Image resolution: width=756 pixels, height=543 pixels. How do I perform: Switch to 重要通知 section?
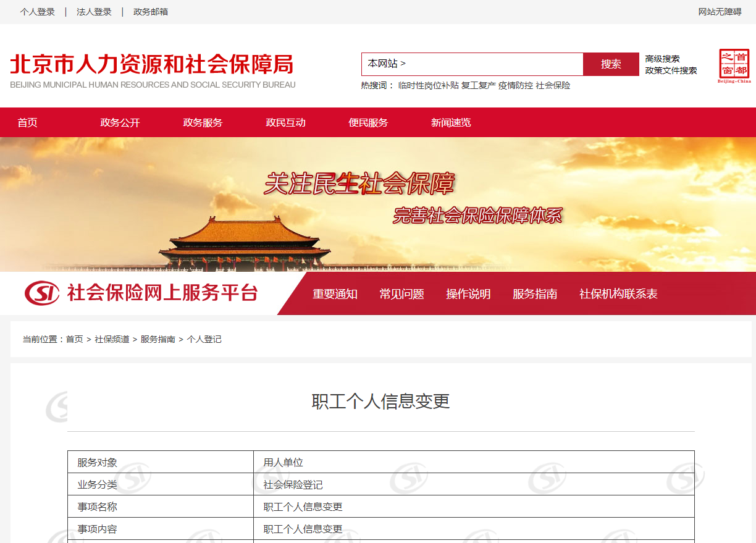coord(334,294)
